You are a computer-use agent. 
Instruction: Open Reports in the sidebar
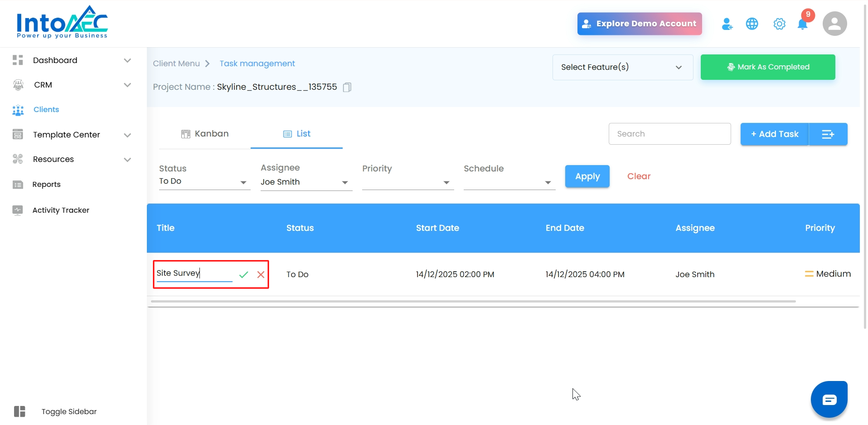point(46,185)
